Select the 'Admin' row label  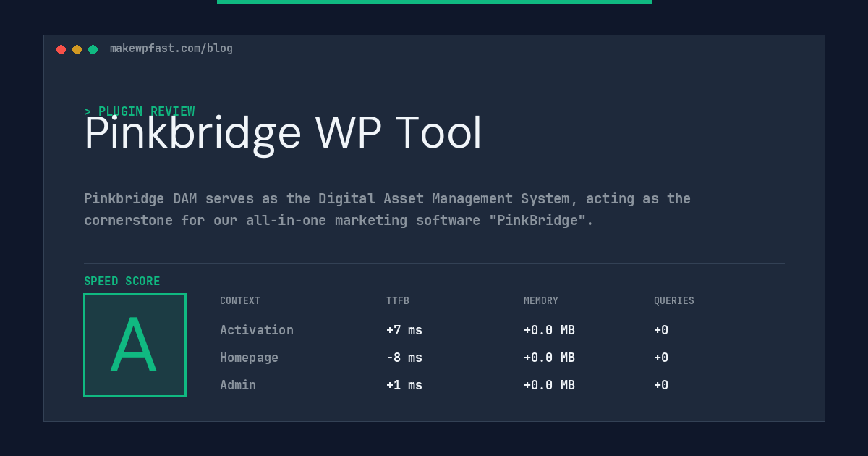pyautogui.click(x=238, y=385)
